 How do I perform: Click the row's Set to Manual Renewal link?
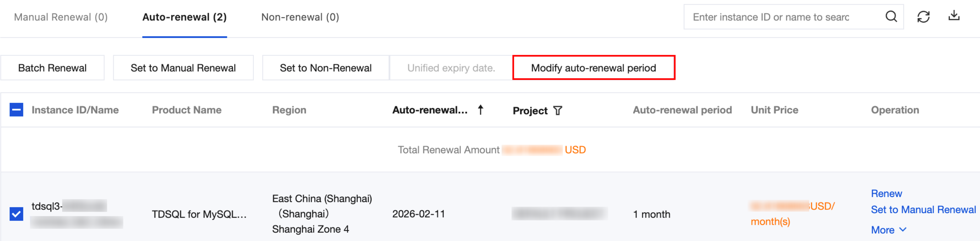click(x=923, y=210)
